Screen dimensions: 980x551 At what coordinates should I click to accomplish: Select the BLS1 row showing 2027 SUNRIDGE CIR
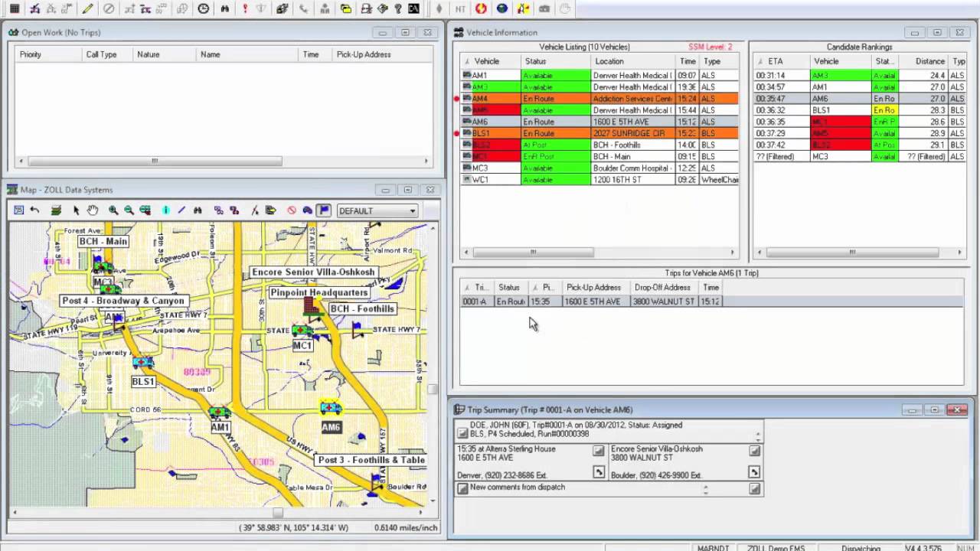(599, 133)
